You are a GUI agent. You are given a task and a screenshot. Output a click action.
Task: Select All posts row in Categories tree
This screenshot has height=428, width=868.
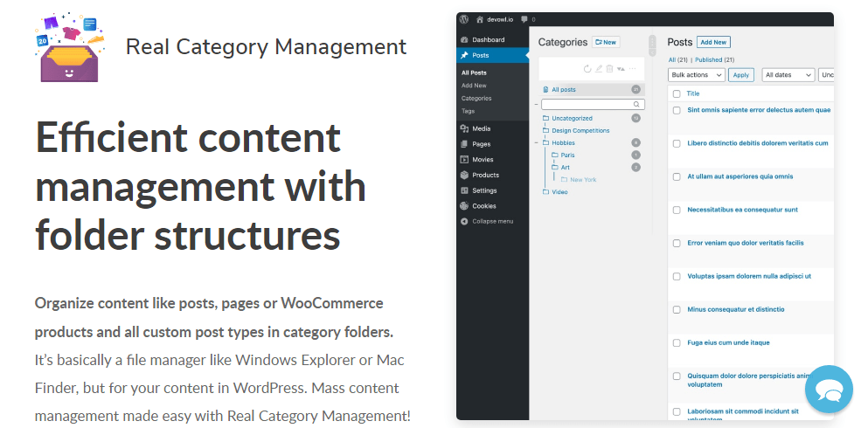[x=592, y=90]
